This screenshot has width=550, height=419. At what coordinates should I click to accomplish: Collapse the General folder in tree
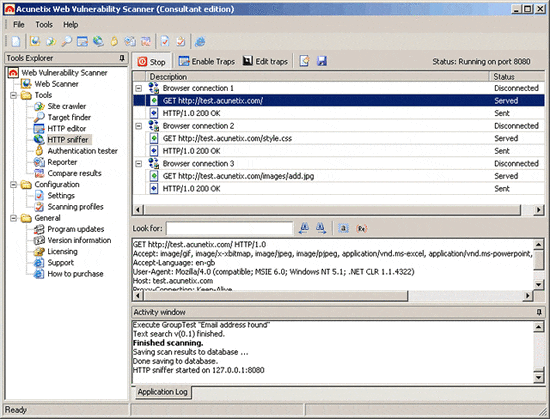click(x=14, y=218)
